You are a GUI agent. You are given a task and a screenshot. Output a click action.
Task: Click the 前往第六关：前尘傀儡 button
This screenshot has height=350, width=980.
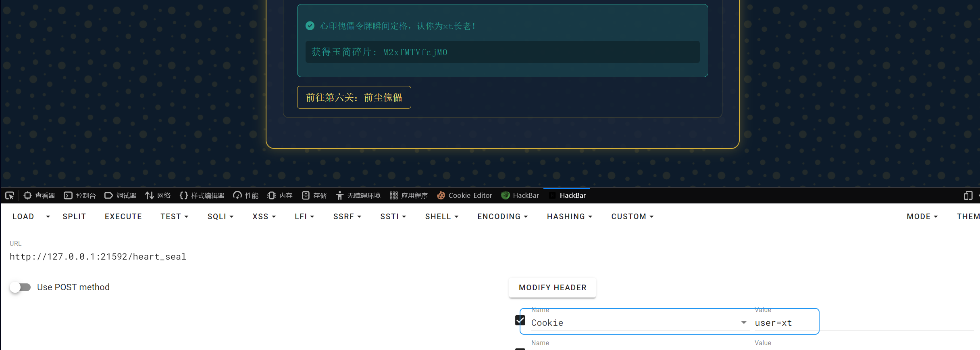[354, 97]
